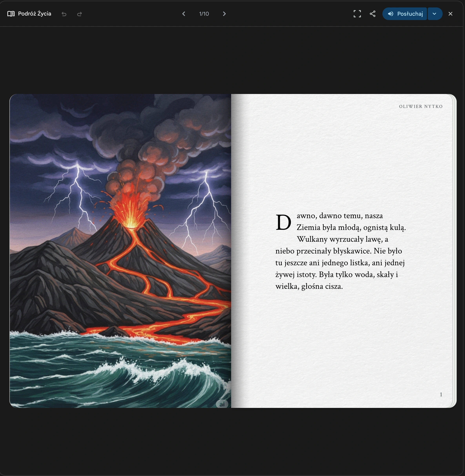The height and width of the screenshot is (476, 465).
Task: Click the right page edge to turn page
Action: [454, 251]
